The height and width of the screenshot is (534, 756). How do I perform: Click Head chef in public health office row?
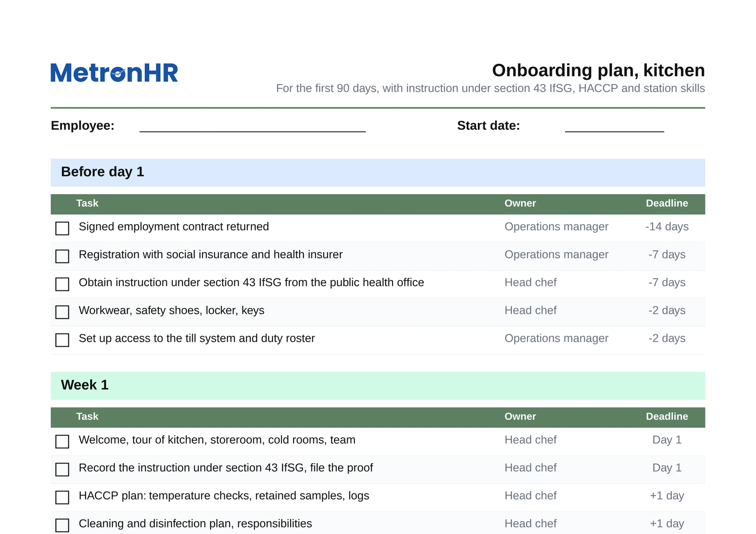[531, 282]
